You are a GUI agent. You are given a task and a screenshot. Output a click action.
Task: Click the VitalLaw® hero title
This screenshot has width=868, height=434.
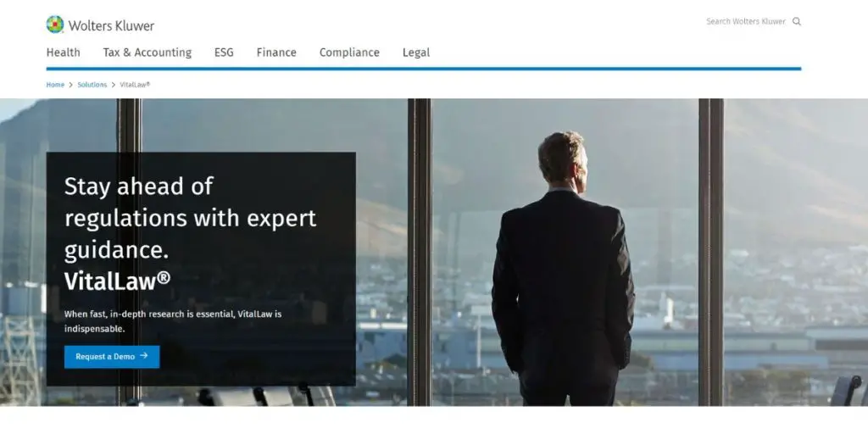[x=117, y=281]
